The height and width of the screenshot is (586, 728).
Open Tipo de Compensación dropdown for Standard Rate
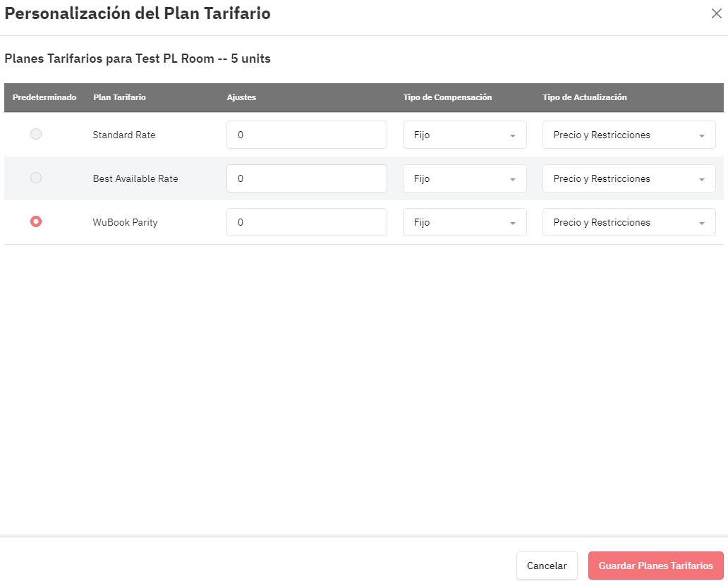464,135
